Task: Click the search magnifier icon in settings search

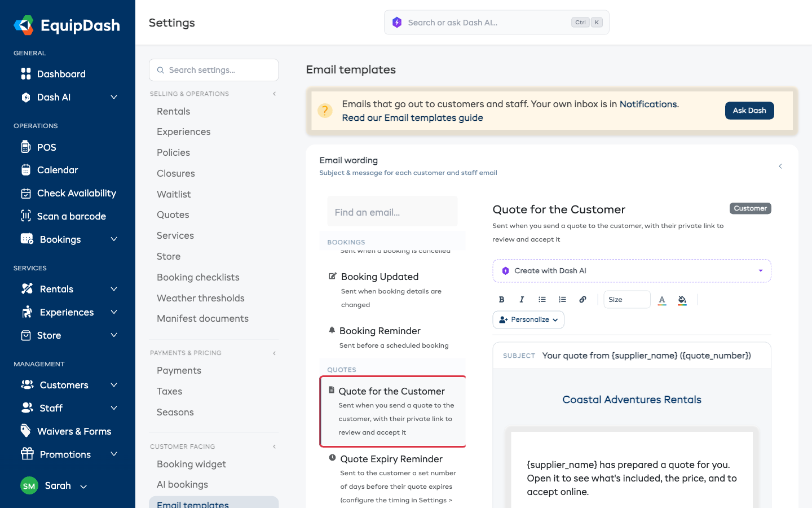Action: (161, 70)
